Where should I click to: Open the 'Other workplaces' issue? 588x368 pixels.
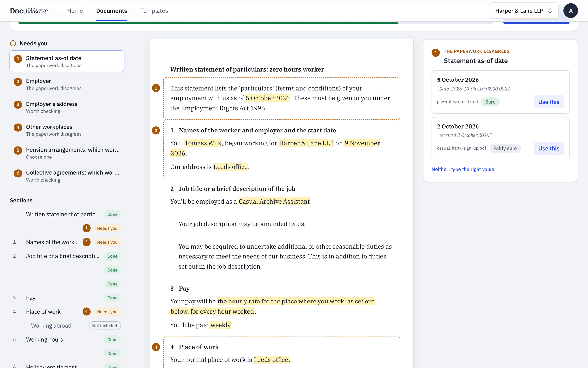(67, 130)
